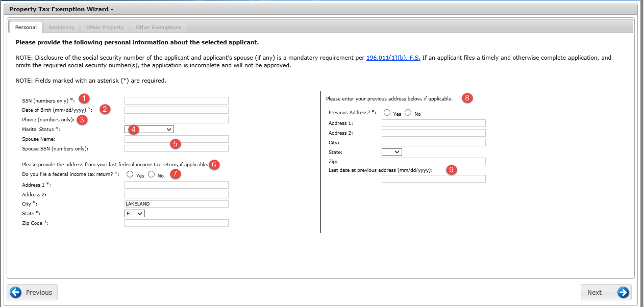Focus the previous address Zip field
The width and height of the screenshot is (644, 307).
[x=434, y=161]
